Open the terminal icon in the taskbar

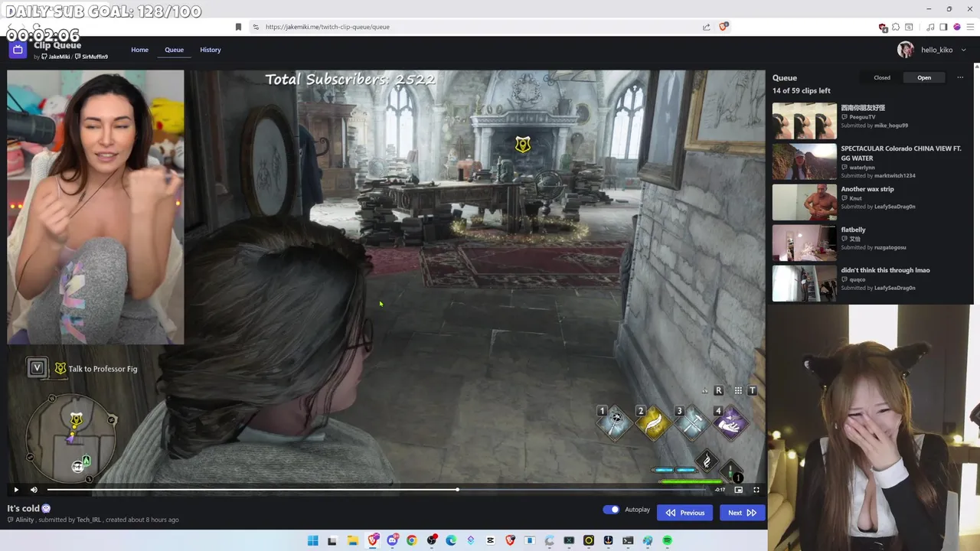click(x=628, y=540)
